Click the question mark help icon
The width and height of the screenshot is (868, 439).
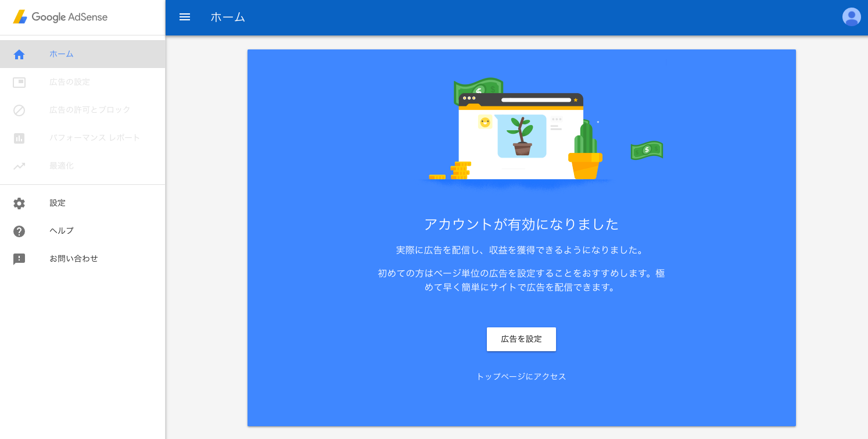[19, 231]
